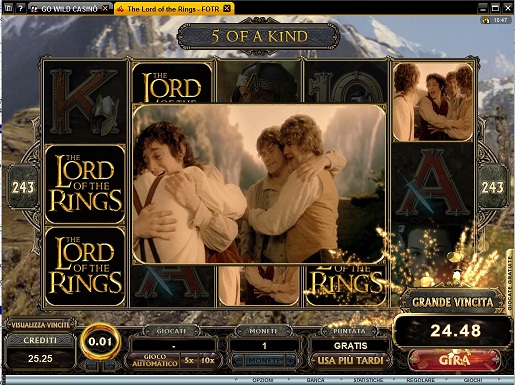The image size is (515, 385).
Task: Switch to the GO WILD CASINO tab
Action: click(x=69, y=9)
